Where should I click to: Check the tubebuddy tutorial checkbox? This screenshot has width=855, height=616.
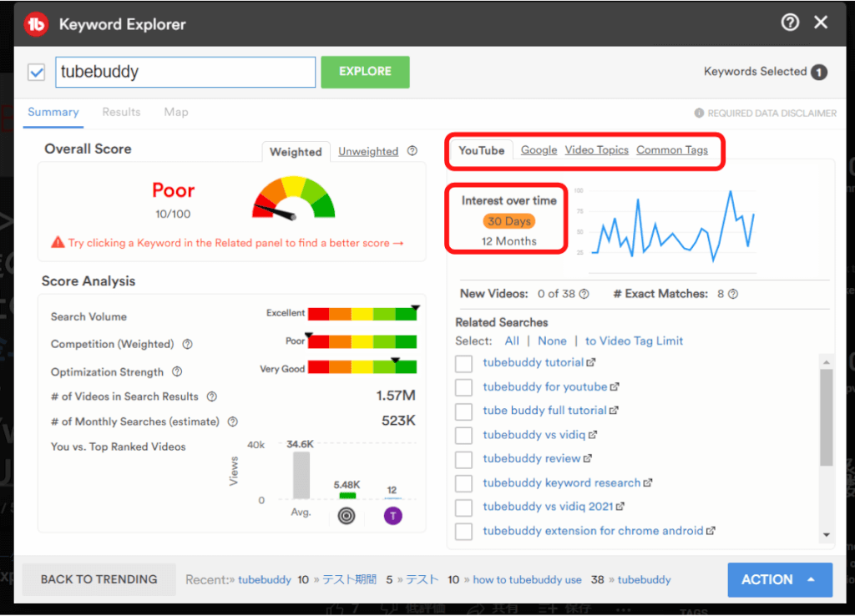pos(463,364)
